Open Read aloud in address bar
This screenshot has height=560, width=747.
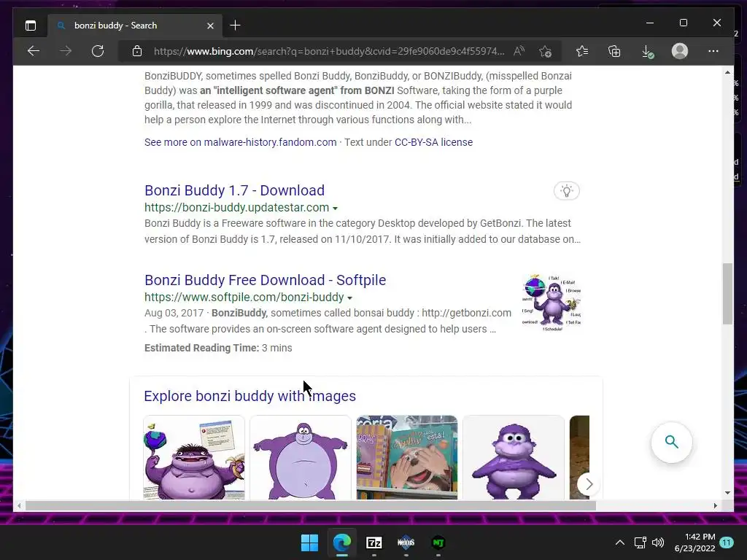[x=519, y=51]
